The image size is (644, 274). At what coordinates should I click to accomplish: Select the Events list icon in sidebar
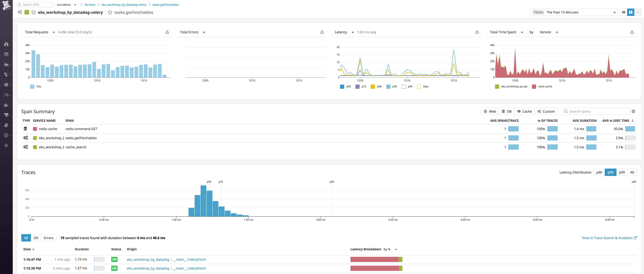tap(6, 54)
